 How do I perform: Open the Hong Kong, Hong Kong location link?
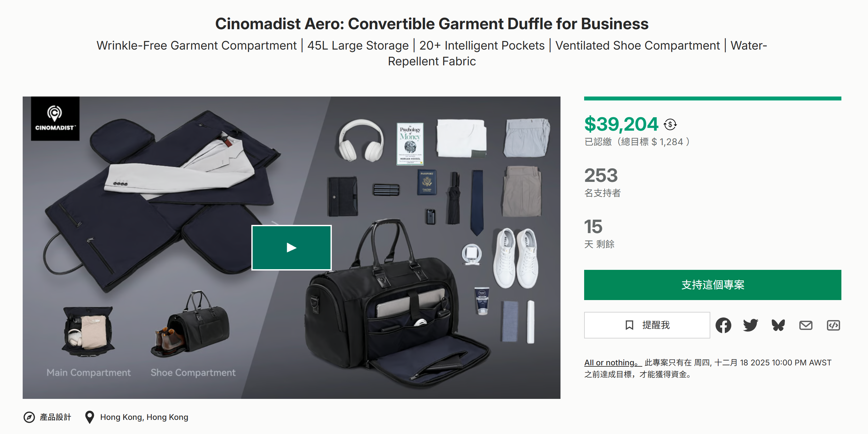[x=144, y=417]
